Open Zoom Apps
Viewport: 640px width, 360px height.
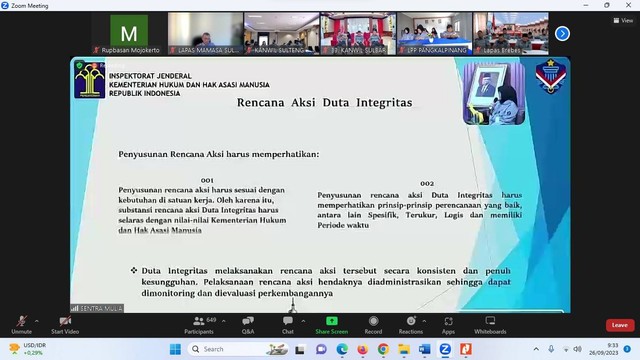coord(448,325)
